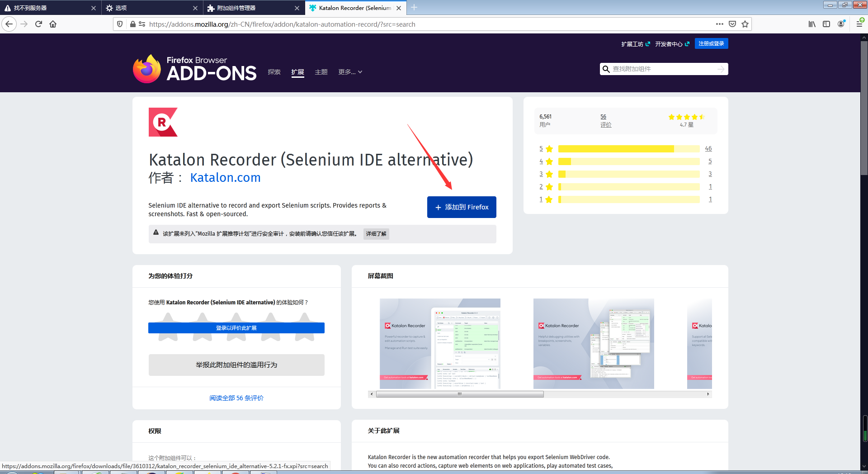Go back to the previous page
868x474 pixels.
(x=9, y=24)
